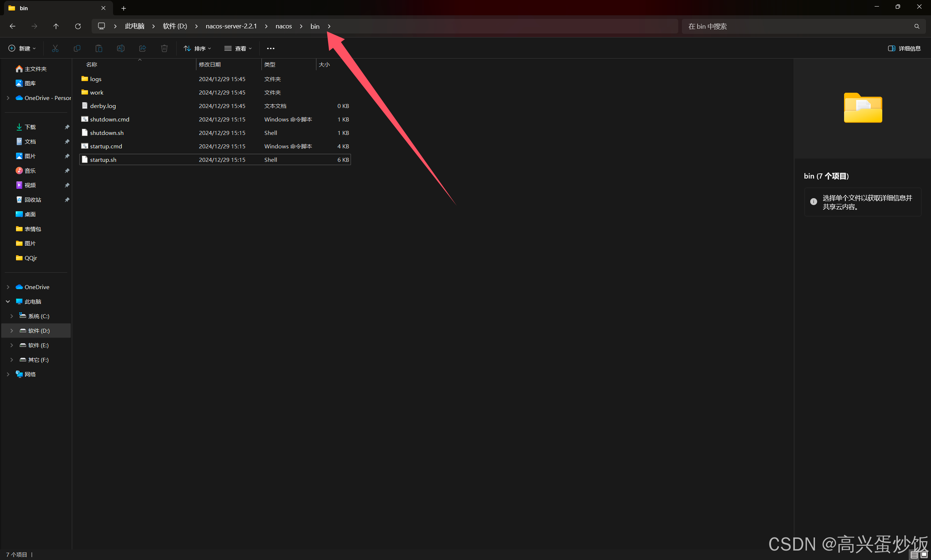This screenshot has height=560, width=931.
Task: Open the 排序 sort dropdown
Action: (197, 48)
